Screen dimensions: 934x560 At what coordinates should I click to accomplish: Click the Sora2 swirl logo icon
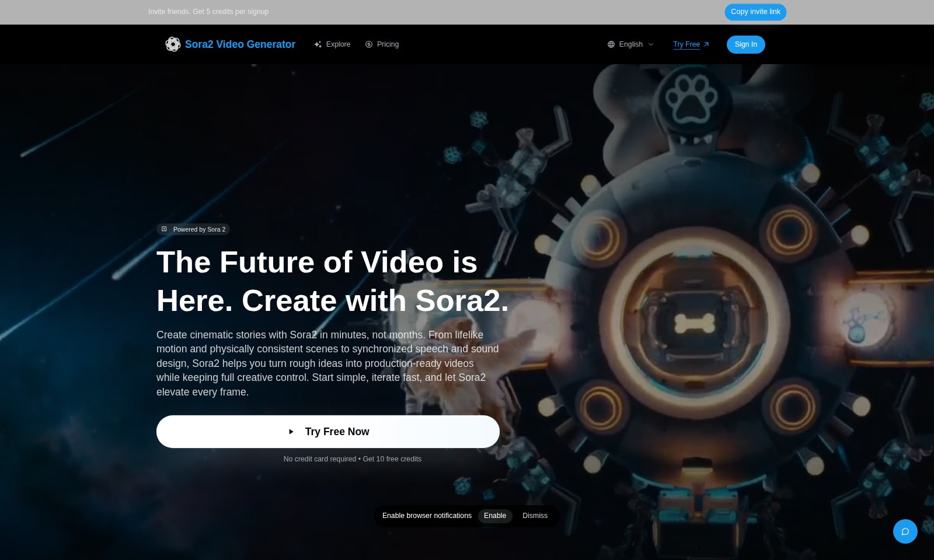[173, 44]
